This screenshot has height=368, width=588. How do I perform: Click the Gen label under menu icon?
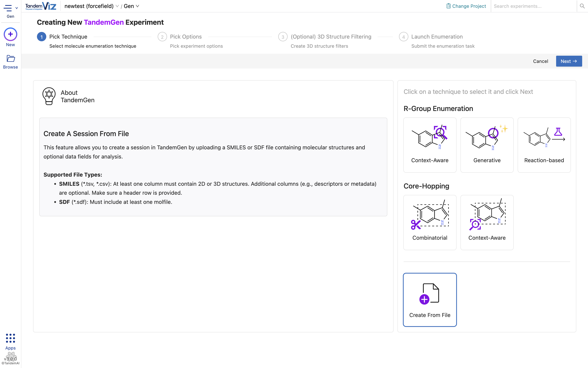click(x=10, y=16)
